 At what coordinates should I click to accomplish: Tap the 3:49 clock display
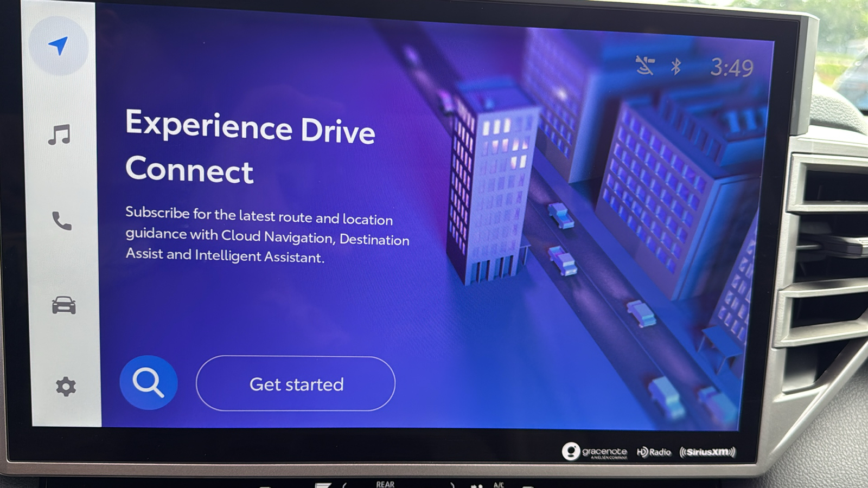click(732, 68)
